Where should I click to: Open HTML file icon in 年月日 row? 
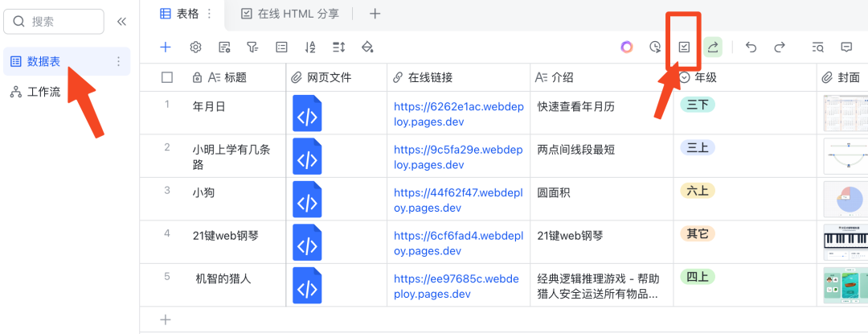pyautogui.click(x=307, y=113)
